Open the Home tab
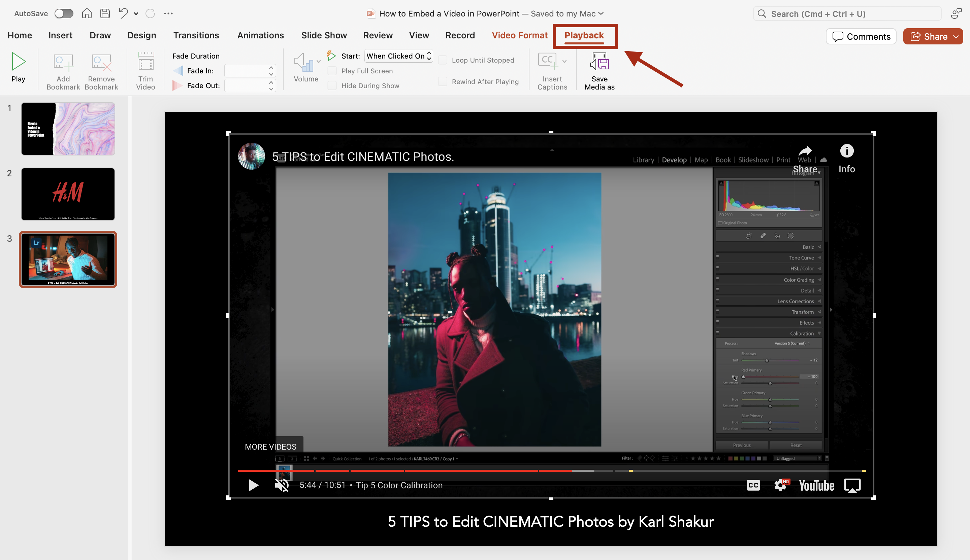The width and height of the screenshot is (970, 560). pyautogui.click(x=20, y=35)
